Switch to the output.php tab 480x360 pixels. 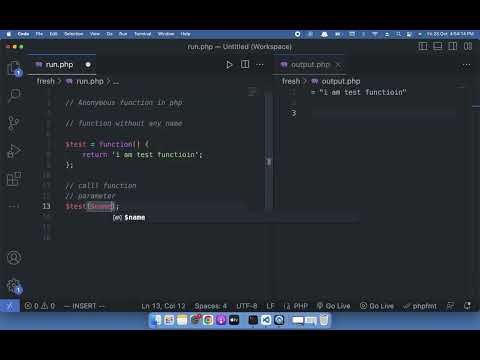pos(310,65)
